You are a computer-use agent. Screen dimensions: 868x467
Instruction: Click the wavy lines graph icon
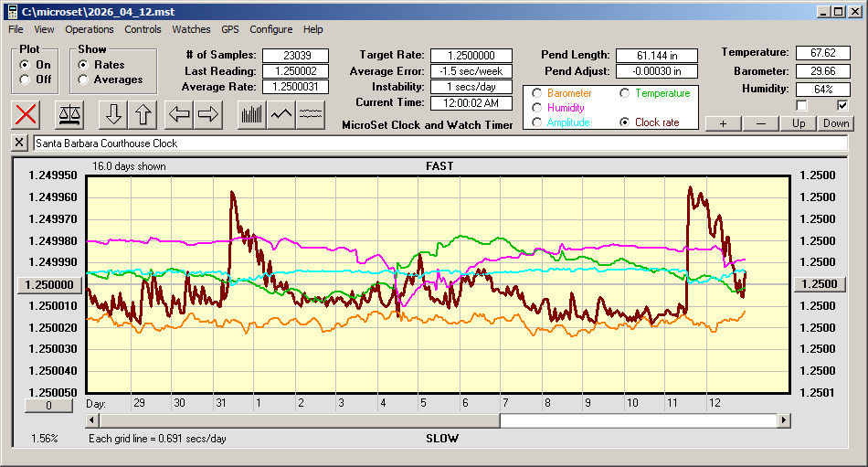(x=312, y=114)
